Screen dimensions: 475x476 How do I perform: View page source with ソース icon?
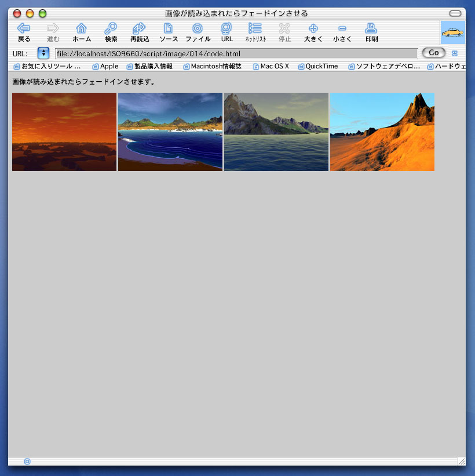[x=169, y=32]
